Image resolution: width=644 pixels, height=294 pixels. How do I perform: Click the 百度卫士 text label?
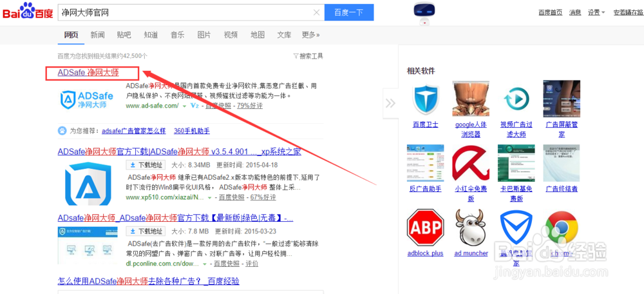pos(426,124)
